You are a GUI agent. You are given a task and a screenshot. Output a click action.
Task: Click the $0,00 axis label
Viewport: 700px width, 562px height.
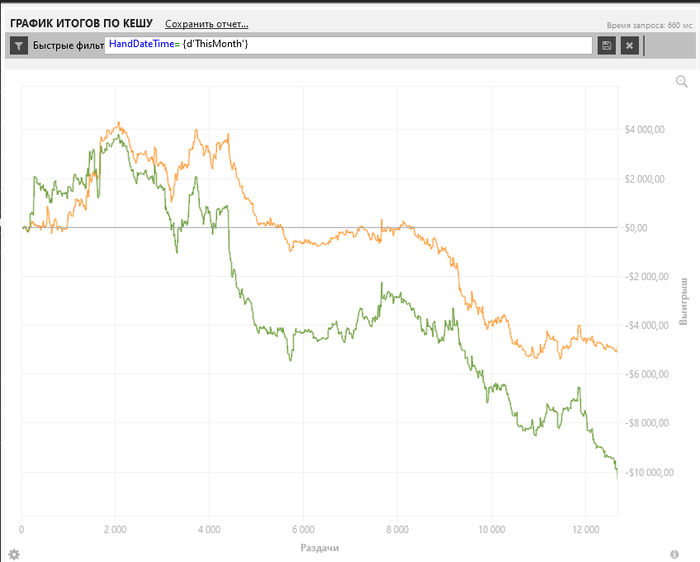tap(636, 228)
